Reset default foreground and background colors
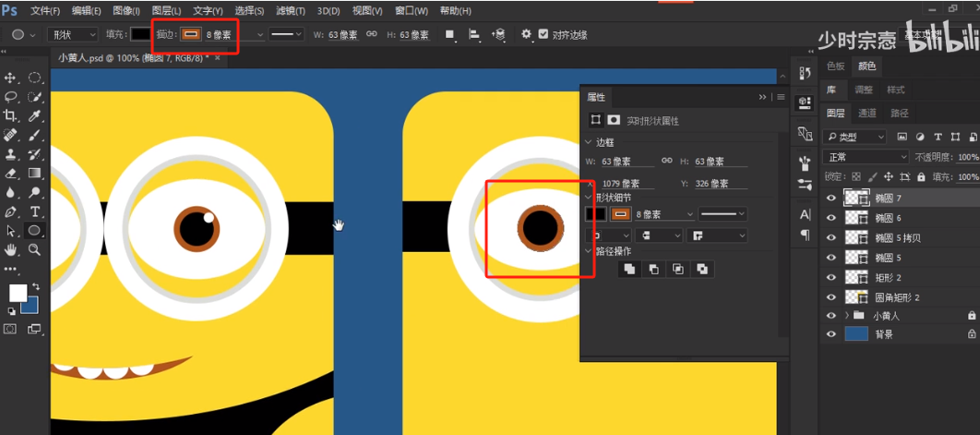 pos(11,311)
